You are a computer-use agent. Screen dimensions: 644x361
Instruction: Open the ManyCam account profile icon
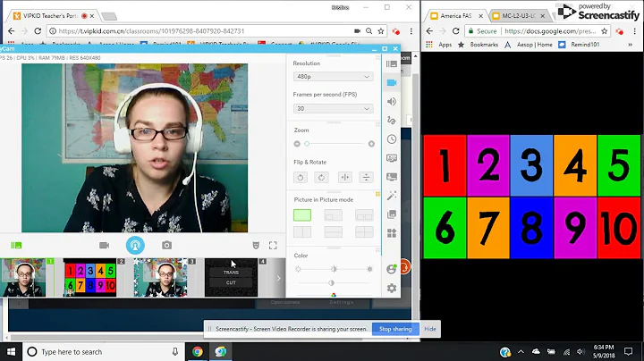392,269
